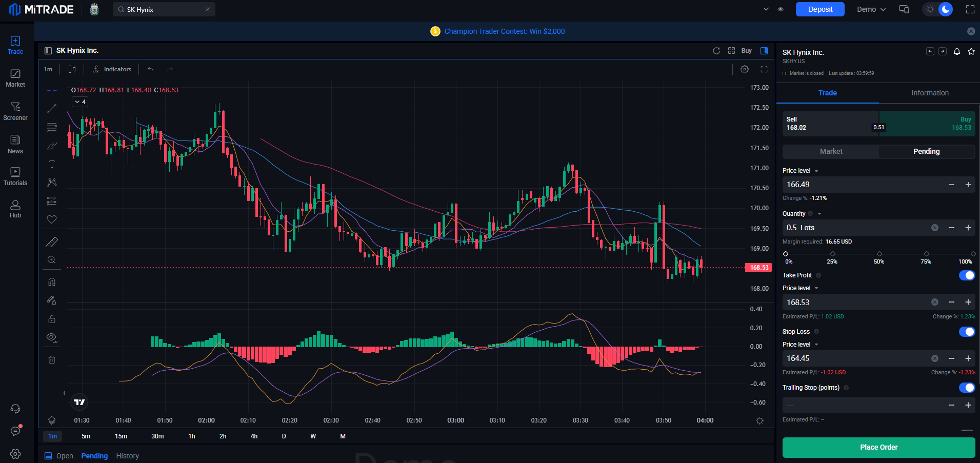
Task: Toggle the Stop Loss switch
Action: (967, 332)
